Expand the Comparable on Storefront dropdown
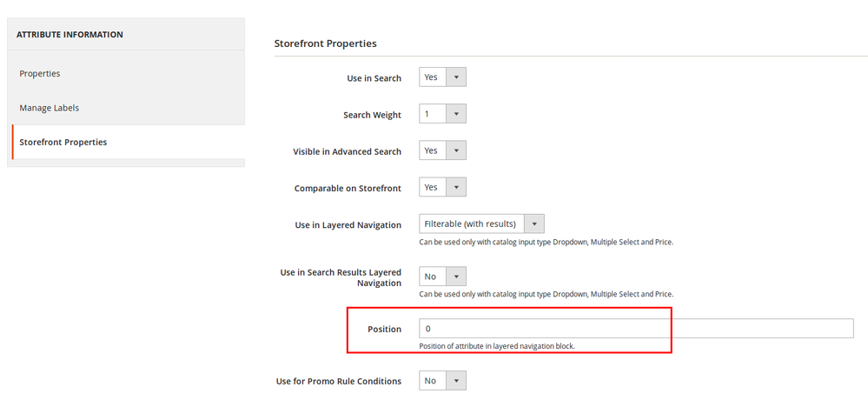The height and width of the screenshot is (407, 868). point(442,187)
